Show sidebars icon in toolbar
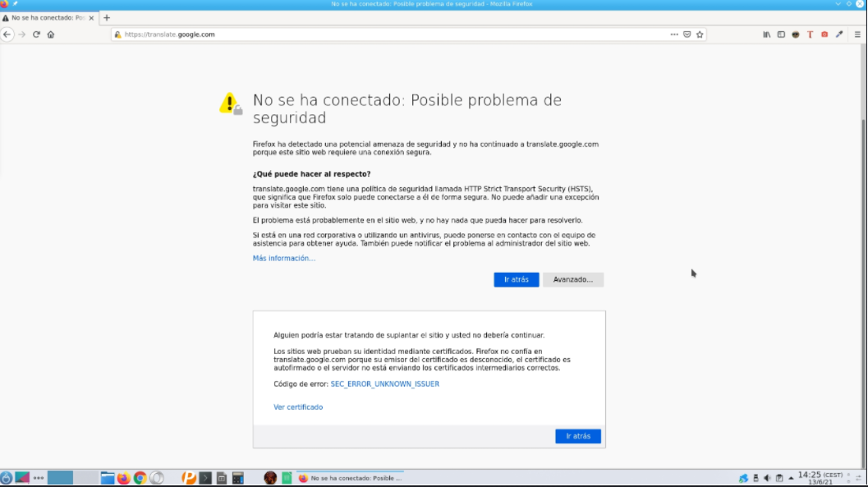 781,34
